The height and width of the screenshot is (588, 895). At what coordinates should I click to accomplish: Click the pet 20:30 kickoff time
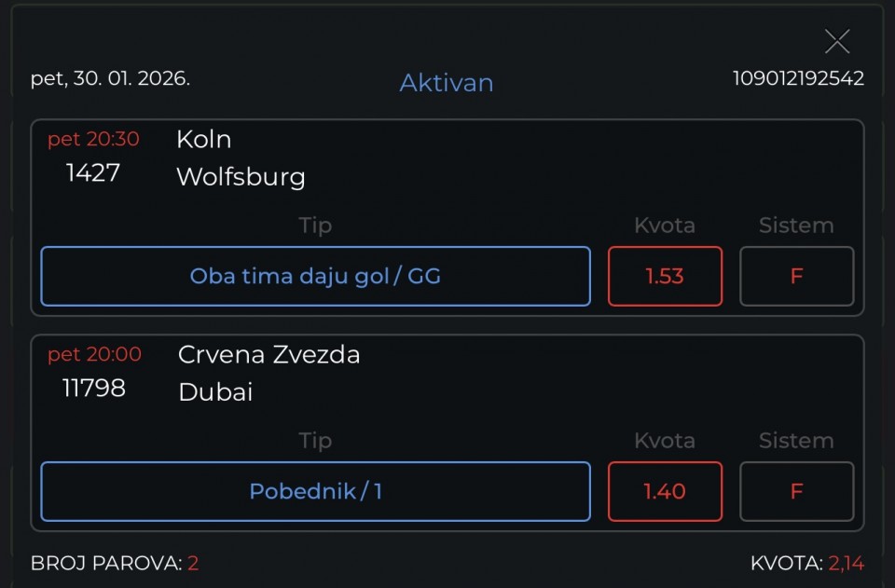coord(93,139)
